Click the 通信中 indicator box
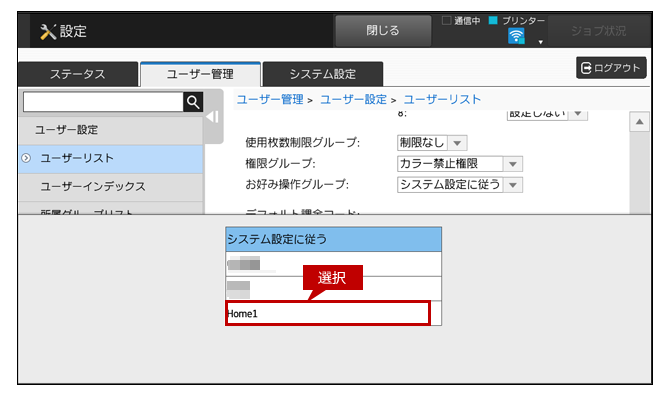Image resolution: width=670 pixels, height=396 pixels. (x=447, y=20)
